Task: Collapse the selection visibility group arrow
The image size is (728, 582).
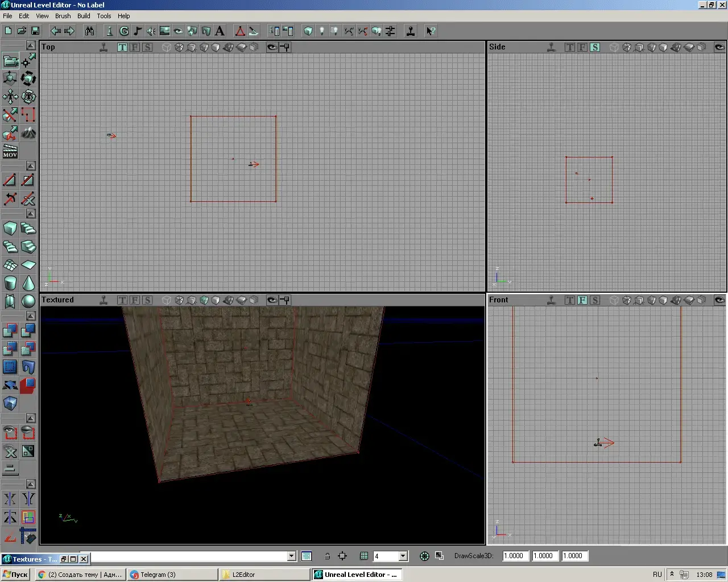Action: click(x=31, y=418)
